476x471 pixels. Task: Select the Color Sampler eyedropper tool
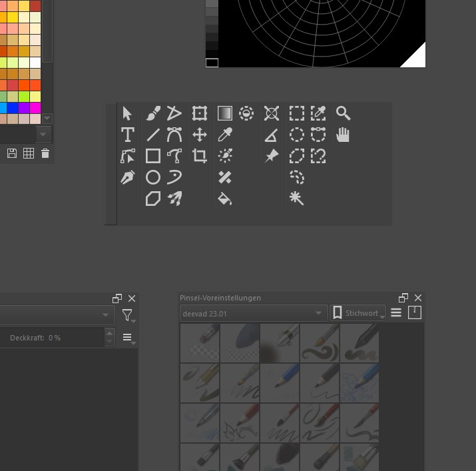[225, 135]
